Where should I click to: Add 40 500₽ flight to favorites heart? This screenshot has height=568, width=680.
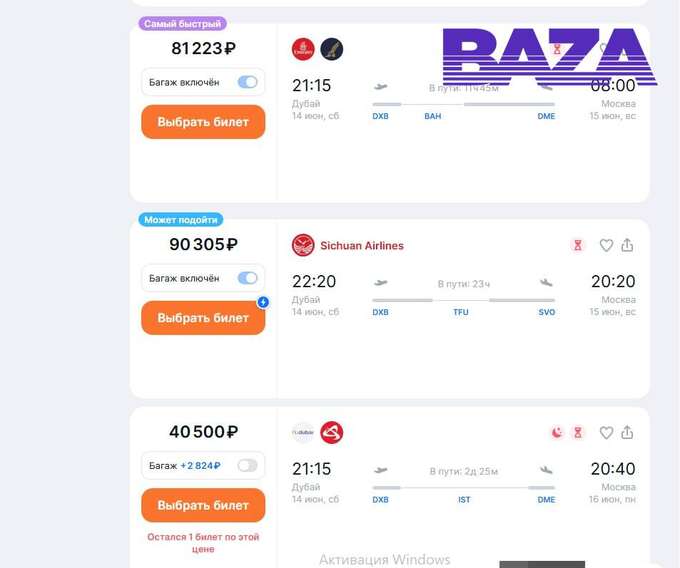coord(606,433)
